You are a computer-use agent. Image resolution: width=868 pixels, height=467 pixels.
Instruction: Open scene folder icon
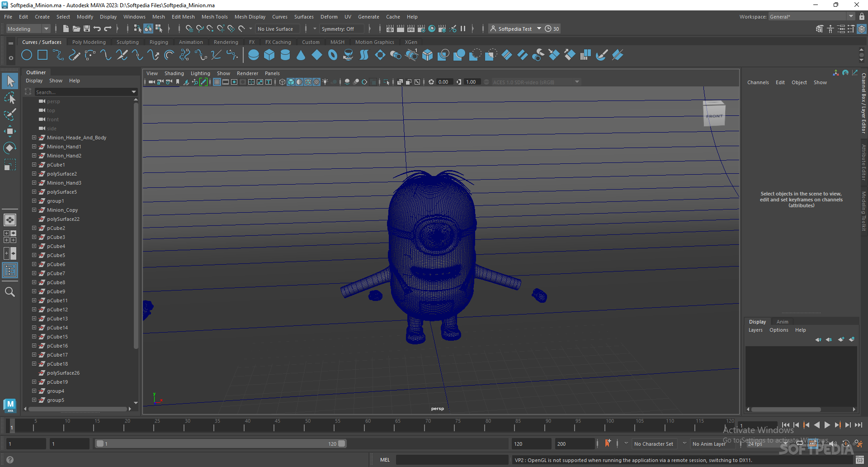(76, 29)
